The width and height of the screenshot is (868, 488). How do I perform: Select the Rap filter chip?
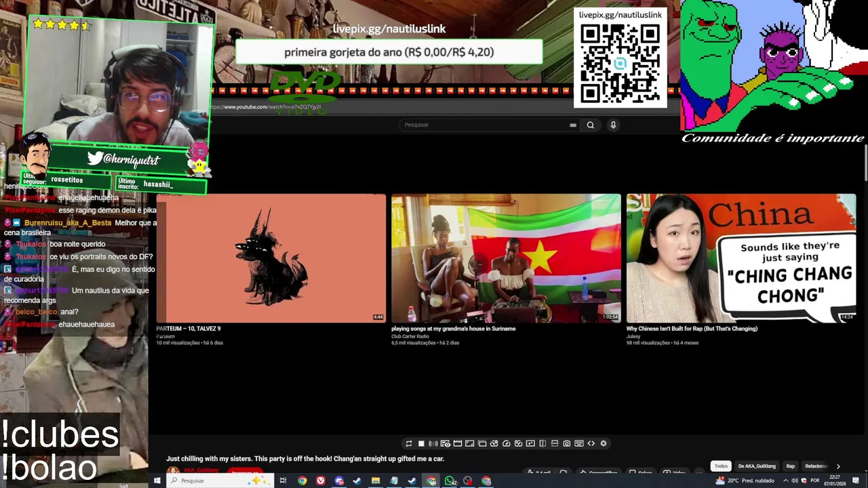point(790,466)
